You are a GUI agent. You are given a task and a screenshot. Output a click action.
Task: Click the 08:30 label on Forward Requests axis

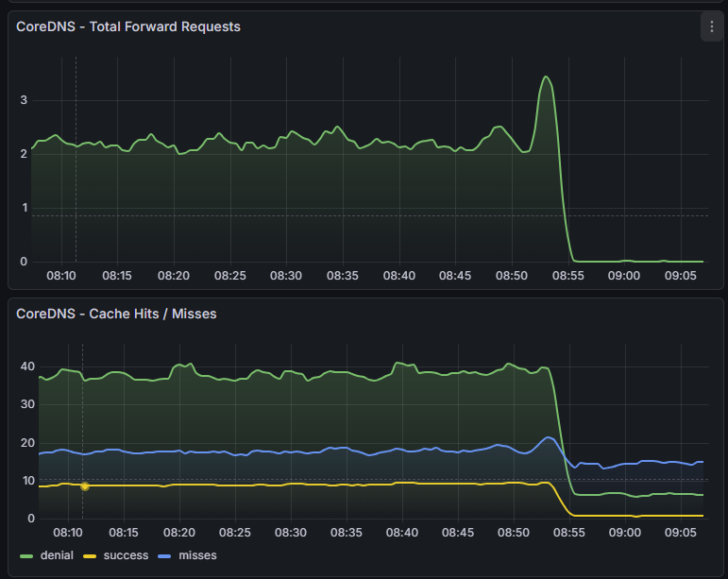click(x=286, y=276)
